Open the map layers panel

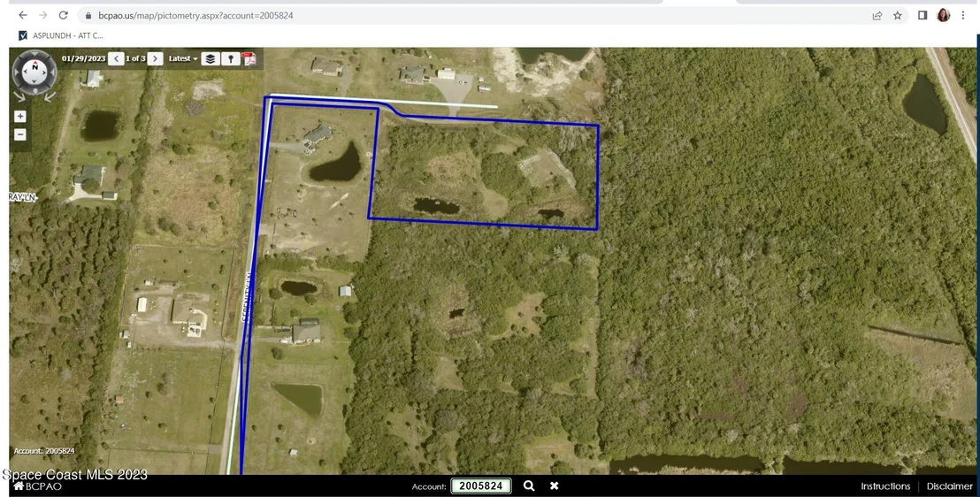click(211, 58)
